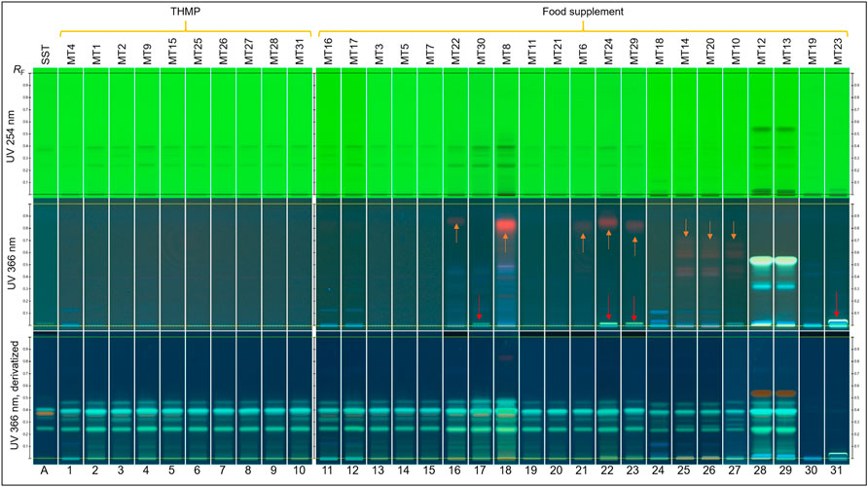The height and width of the screenshot is (487, 868).
Task: Click the 'MT18' sample label
Action: point(660,52)
